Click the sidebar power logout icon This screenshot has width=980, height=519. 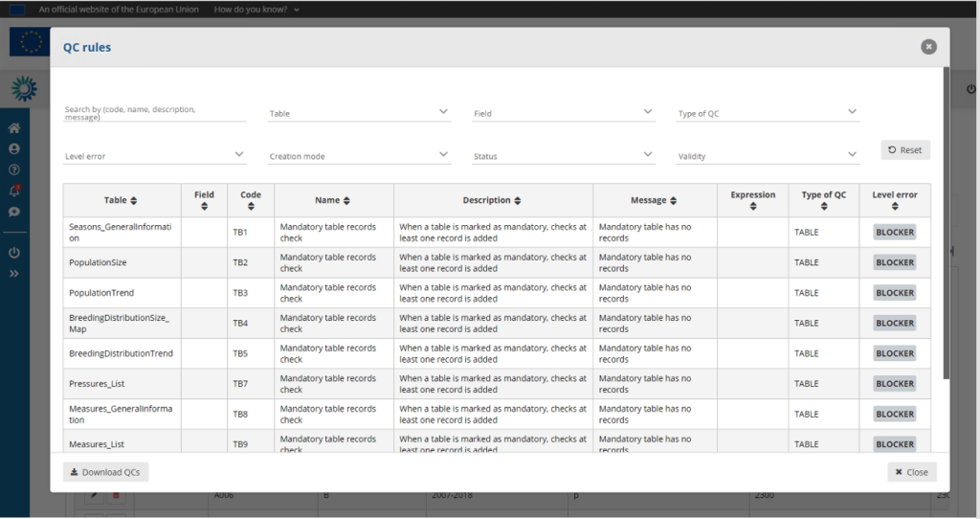coord(14,253)
